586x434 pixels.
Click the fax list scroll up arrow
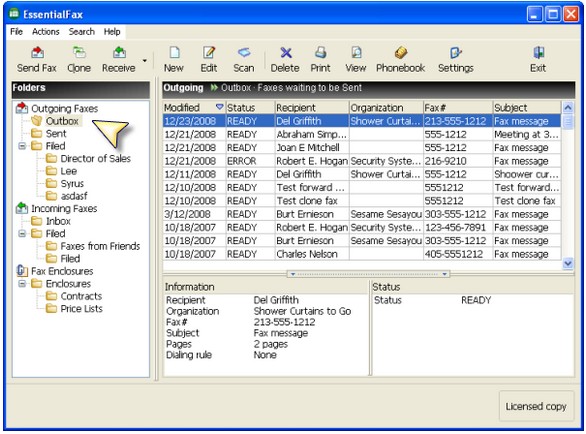(x=568, y=108)
